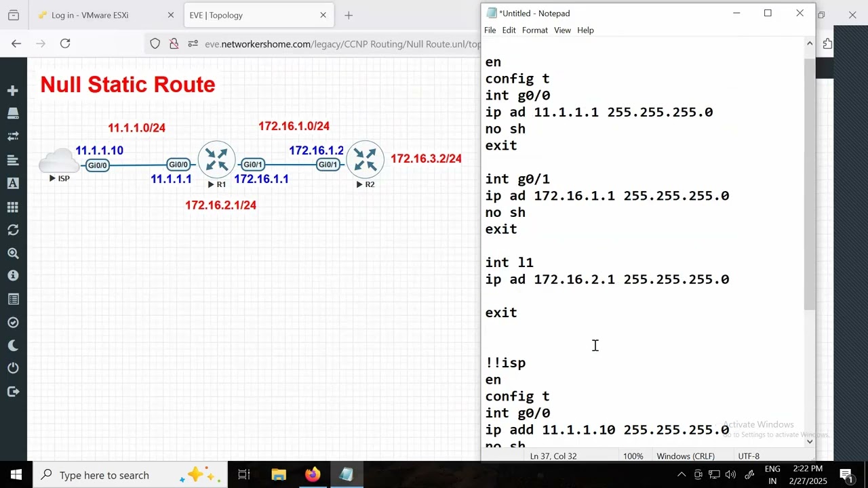The image size is (868, 488).
Task: Click the ENG IN language indicator
Action: (772, 474)
